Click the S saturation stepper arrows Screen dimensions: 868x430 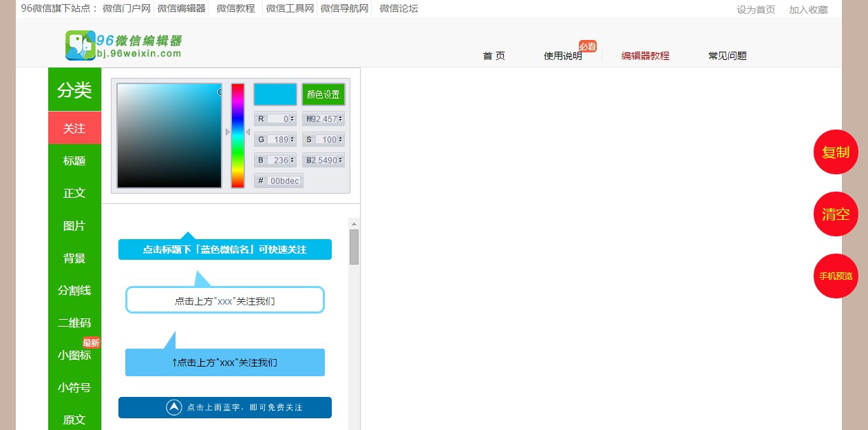click(x=341, y=139)
